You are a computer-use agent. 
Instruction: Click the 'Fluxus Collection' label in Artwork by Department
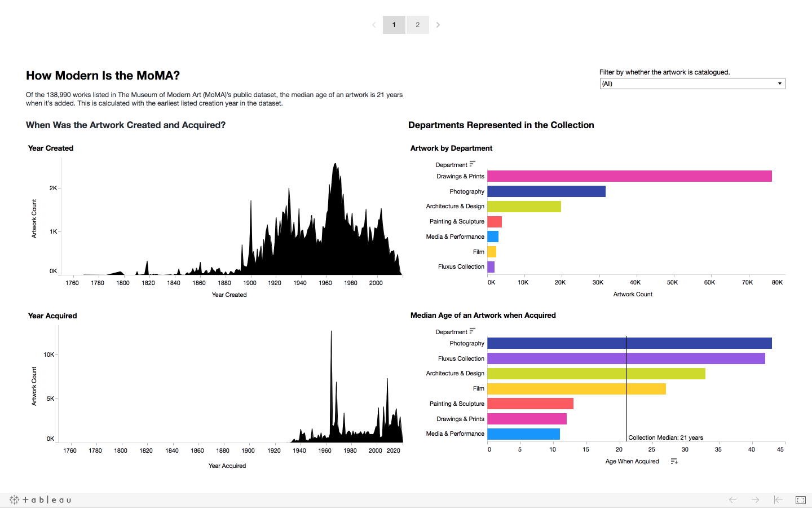[x=461, y=267]
